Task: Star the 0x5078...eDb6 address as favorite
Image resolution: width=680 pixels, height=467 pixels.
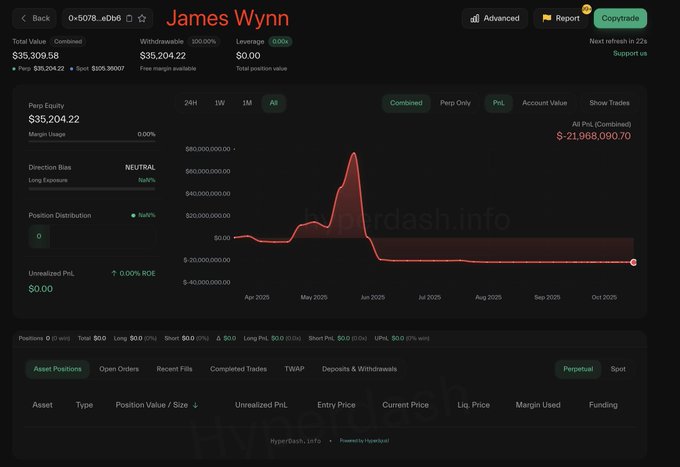Action: [x=142, y=18]
